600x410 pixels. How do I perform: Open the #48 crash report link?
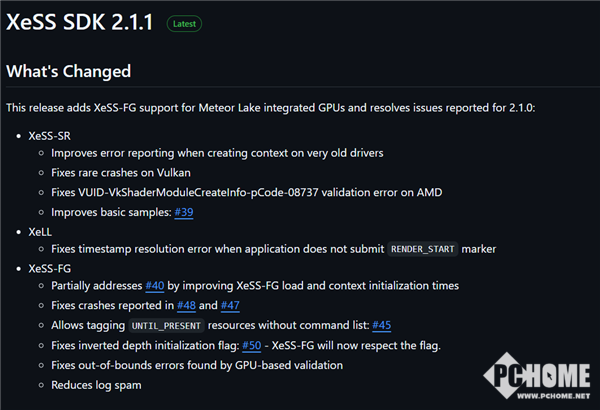click(x=184, y=306)
